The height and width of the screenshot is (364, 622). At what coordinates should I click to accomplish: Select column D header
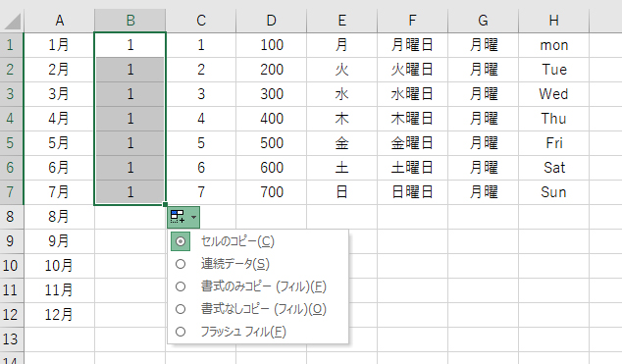tap(272, 21)
